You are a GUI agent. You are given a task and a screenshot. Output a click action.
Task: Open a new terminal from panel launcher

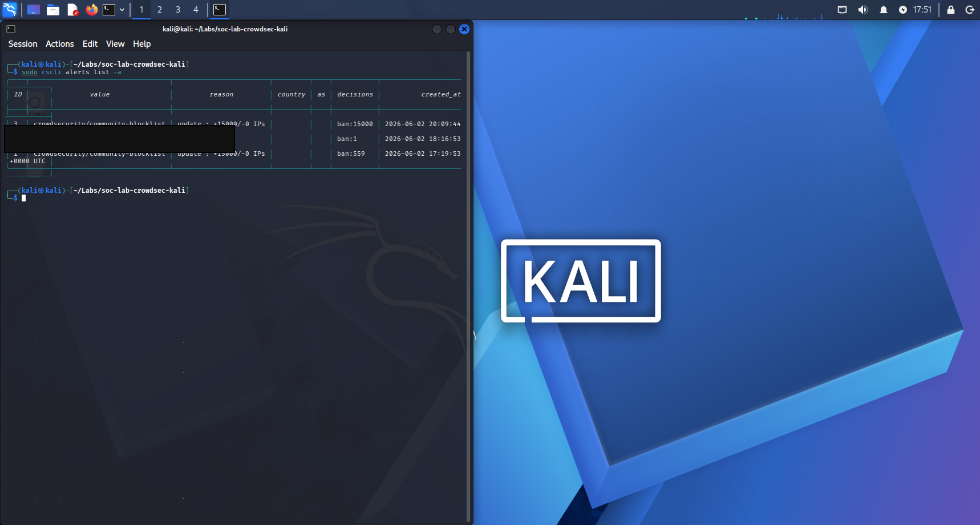[x=109, y=10]
